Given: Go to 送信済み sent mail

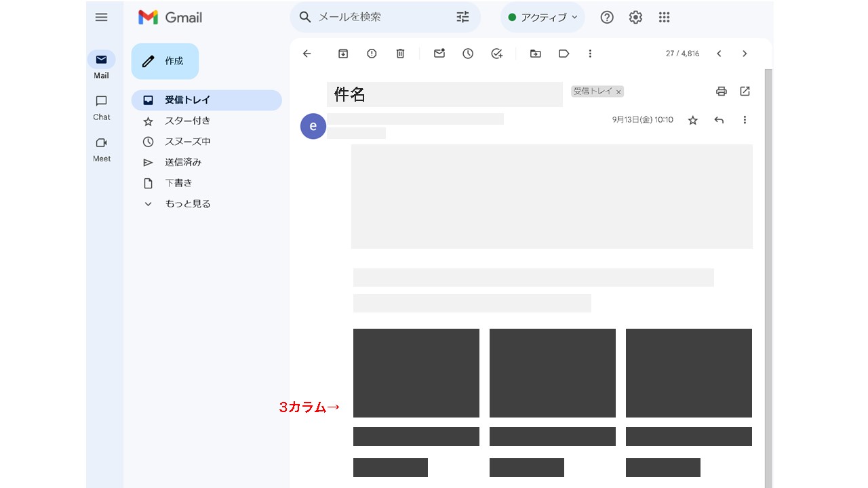Looking at the screenshot, I should [182, 163].
